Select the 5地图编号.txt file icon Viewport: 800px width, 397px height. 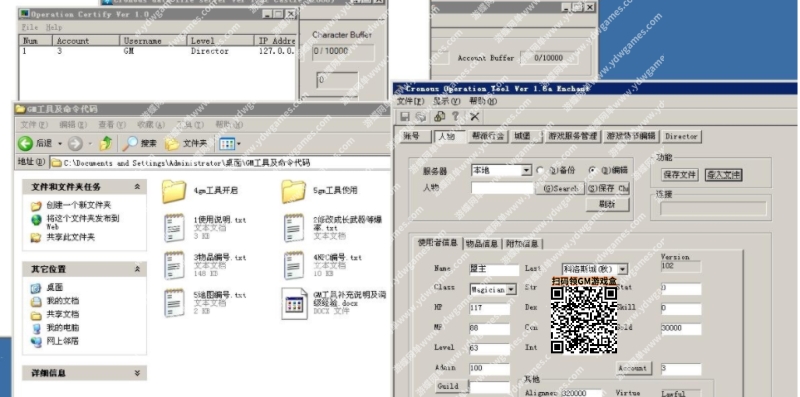tap(174, 303)
